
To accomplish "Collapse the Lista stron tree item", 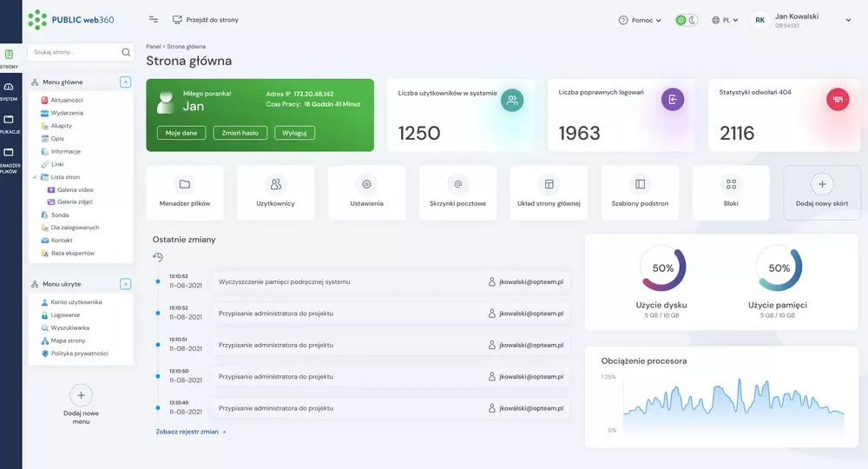I will coord(35,176).
